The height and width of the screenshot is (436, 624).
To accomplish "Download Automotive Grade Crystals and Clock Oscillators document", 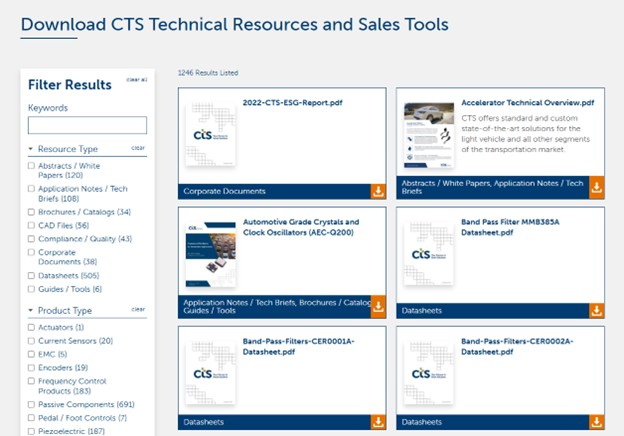I will (x=378, y=306).
